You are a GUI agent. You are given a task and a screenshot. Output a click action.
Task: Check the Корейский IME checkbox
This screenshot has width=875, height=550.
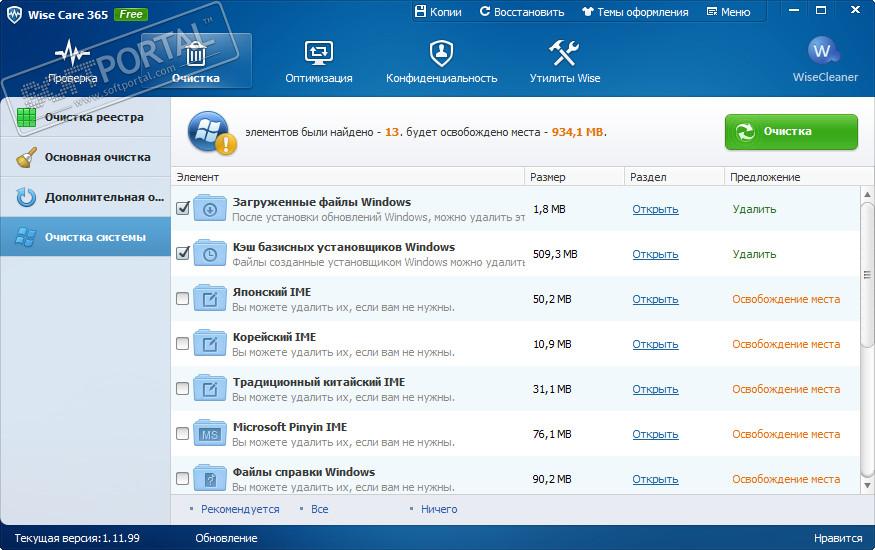tap(182, 344)
